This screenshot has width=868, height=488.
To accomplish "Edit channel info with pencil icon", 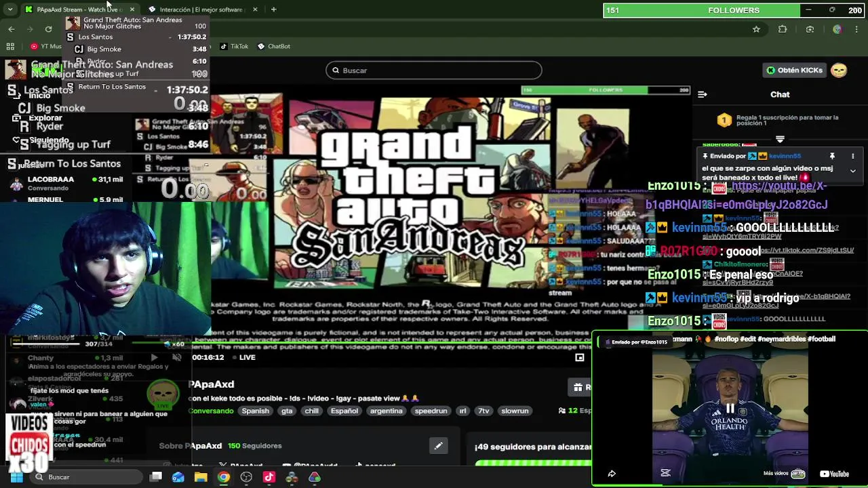I will tap(438, 445).
